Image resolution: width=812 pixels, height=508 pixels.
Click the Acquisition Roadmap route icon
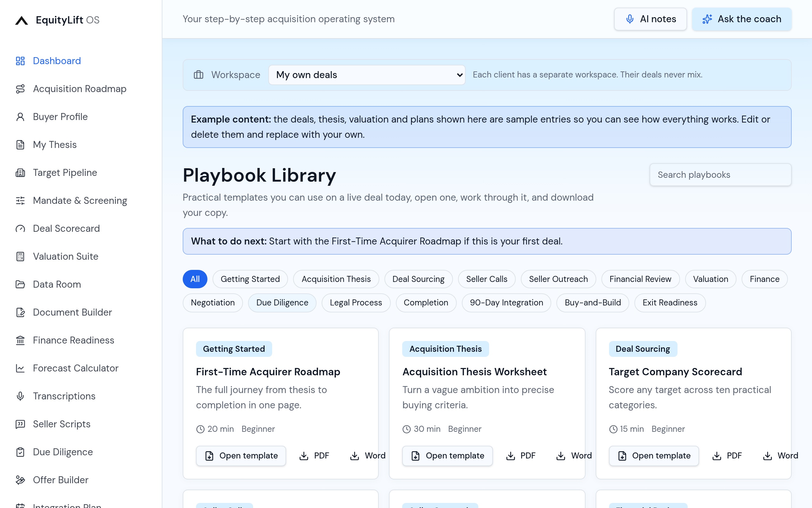click(x=21, y=89)
